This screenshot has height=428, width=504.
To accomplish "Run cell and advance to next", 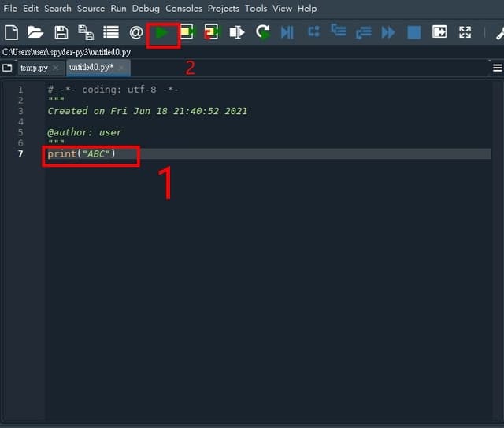I will coord(212,31).
